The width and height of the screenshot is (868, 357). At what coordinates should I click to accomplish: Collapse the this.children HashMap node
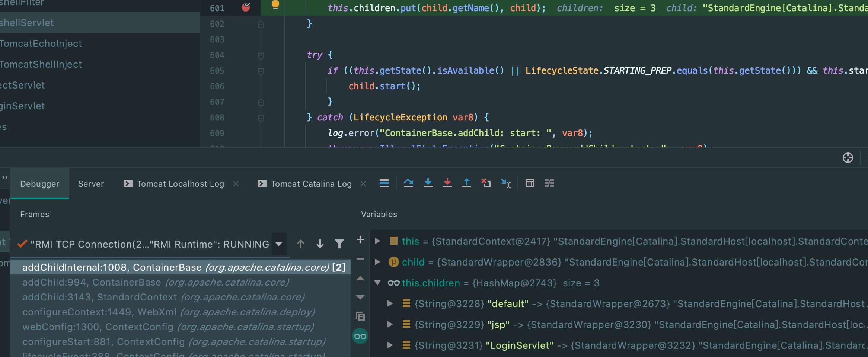(x=377, y=283)
